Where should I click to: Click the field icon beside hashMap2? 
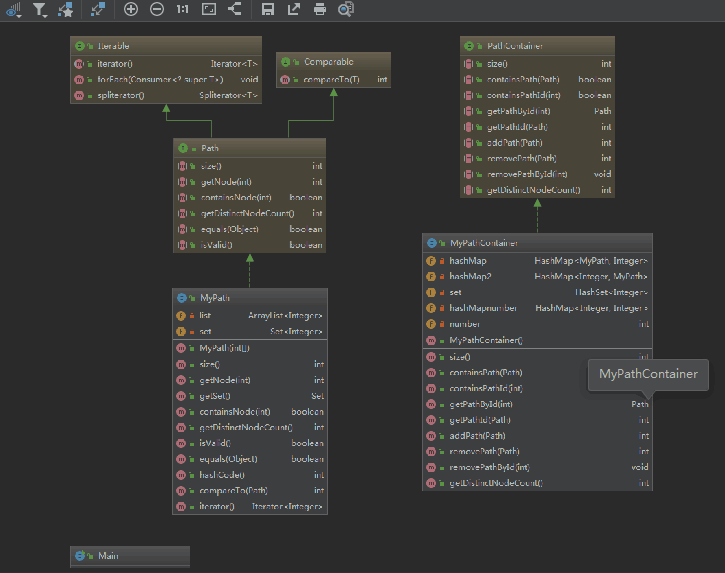[431, 277]
